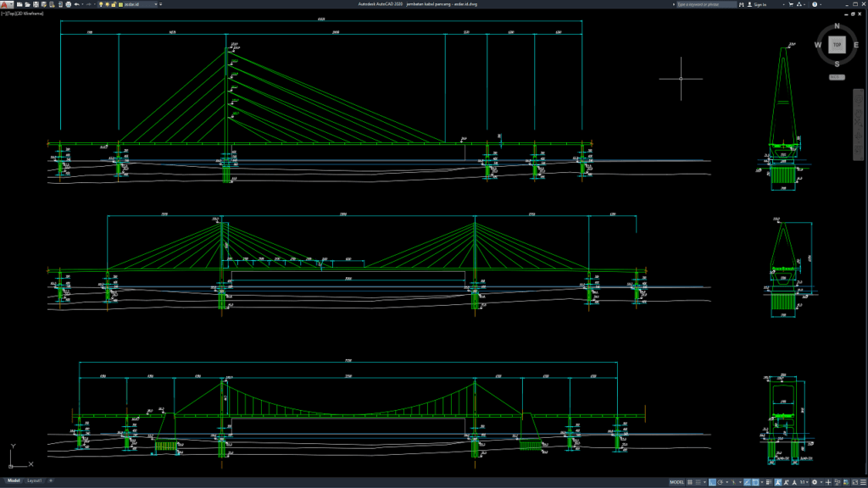Open the WCS dropdown below the ViewCube
This screenshot has height=488, width=868.
(836, 76)
